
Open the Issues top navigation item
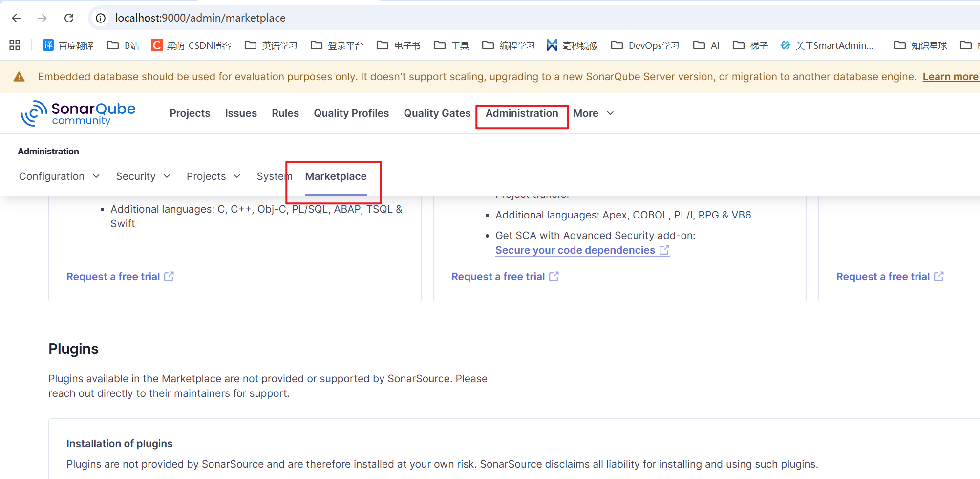(241, 113)
